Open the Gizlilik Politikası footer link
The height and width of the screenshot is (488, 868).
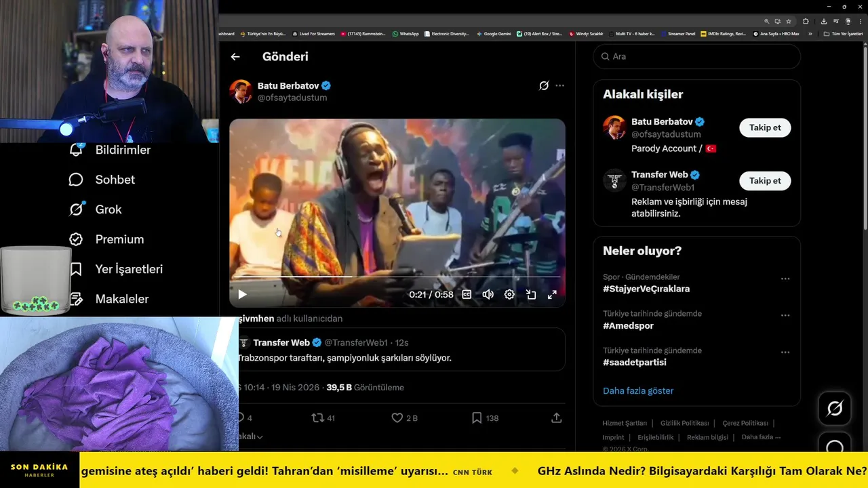684,423
